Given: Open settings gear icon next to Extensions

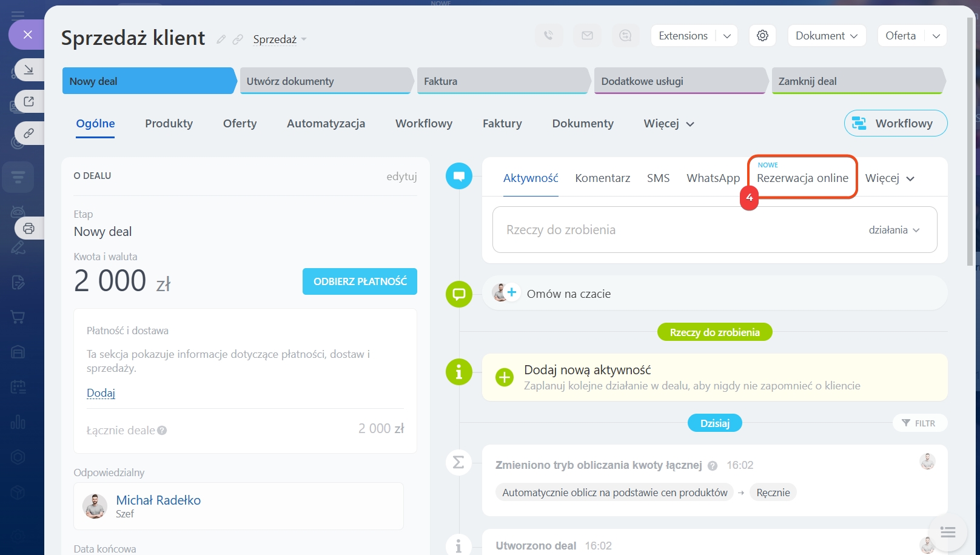Looking at the screenshot, I should click(762, 36).
